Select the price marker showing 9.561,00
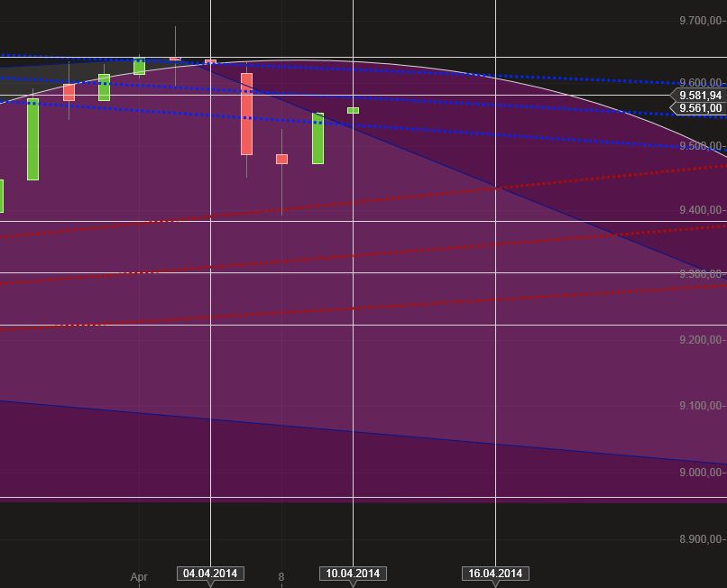The width and height of the screenshot is (727, 588). [x=699, y=107]
